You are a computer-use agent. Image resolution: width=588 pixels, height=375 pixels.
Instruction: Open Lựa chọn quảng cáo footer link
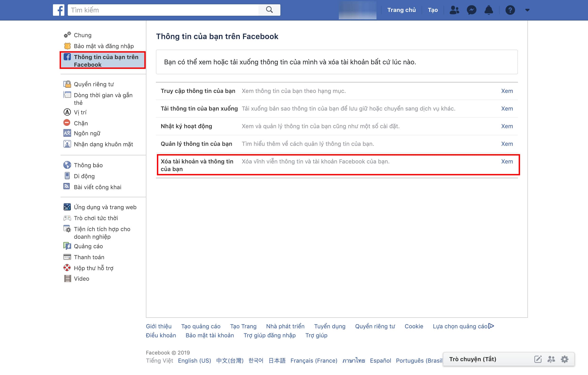point(463,326)
